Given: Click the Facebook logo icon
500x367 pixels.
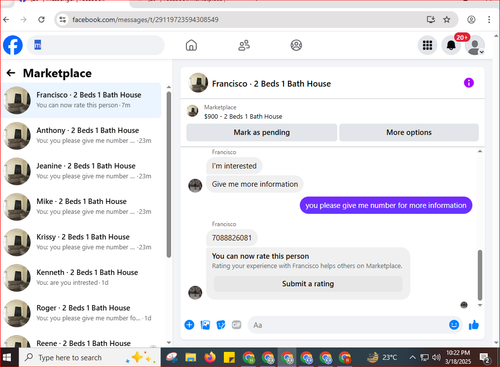Looking at the screenshot, I should click(13, 45).
